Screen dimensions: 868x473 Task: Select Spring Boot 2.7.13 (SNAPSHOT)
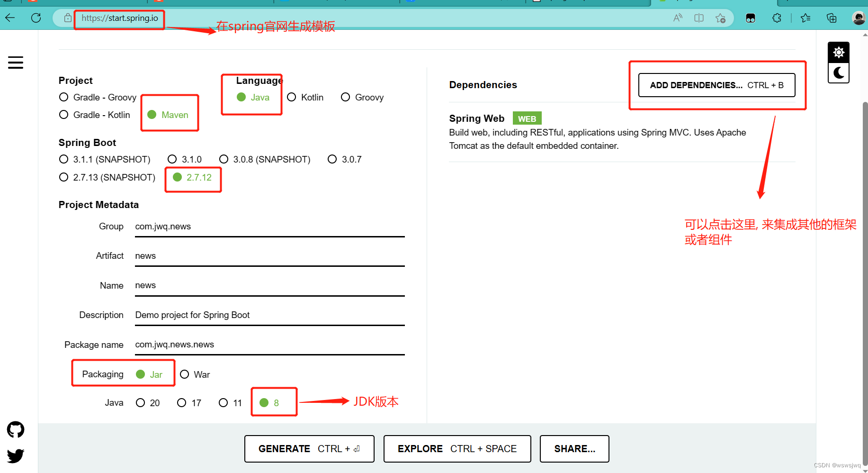pyautogui.click(x=107, y=177)
